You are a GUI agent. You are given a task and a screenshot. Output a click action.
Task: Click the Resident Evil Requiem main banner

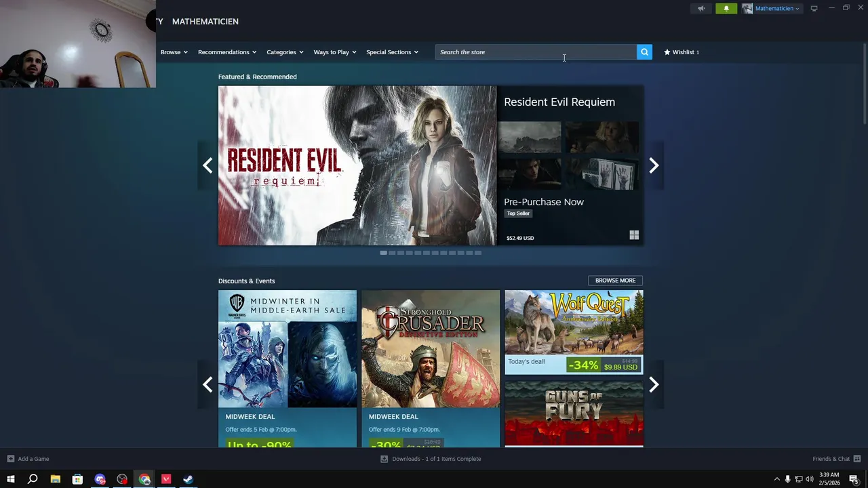pos(357,165)
